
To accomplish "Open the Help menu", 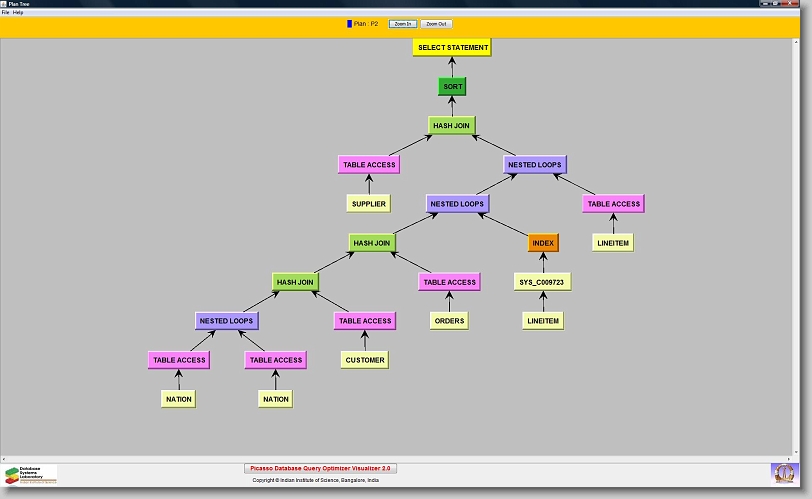I will click(18, 12).
